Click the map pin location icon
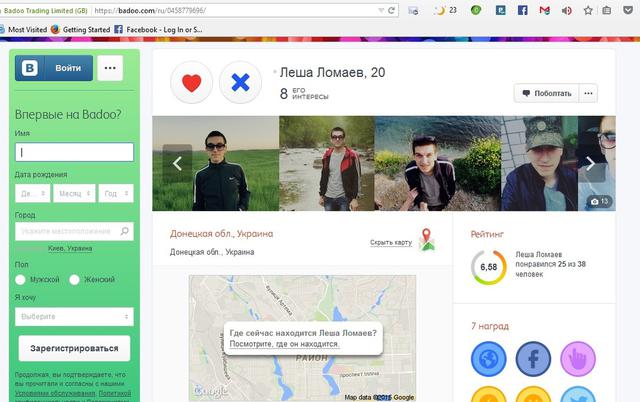The image size is (640, 402). [427, 240]
